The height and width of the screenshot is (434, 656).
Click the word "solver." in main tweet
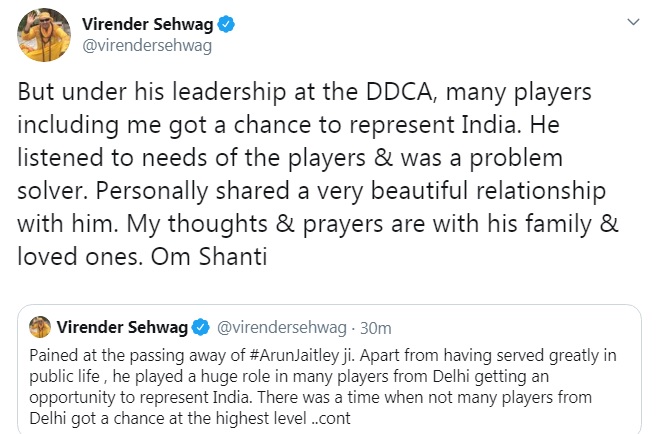click(x=52, y=191)
